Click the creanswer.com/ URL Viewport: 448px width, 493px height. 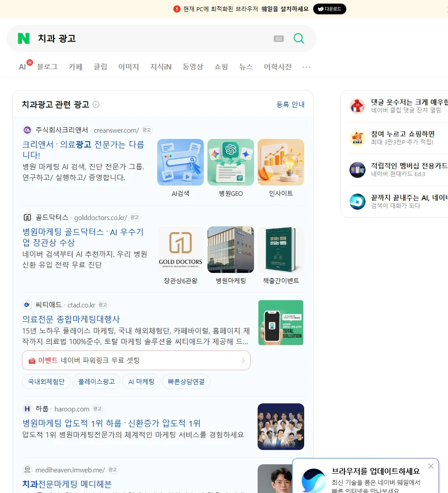coord(116,130)
